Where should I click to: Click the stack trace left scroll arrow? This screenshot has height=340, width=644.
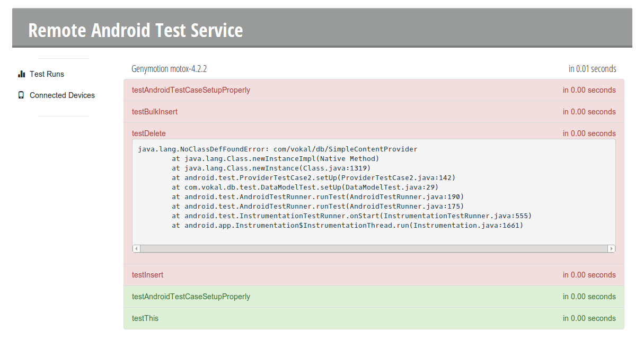point(136,248)
